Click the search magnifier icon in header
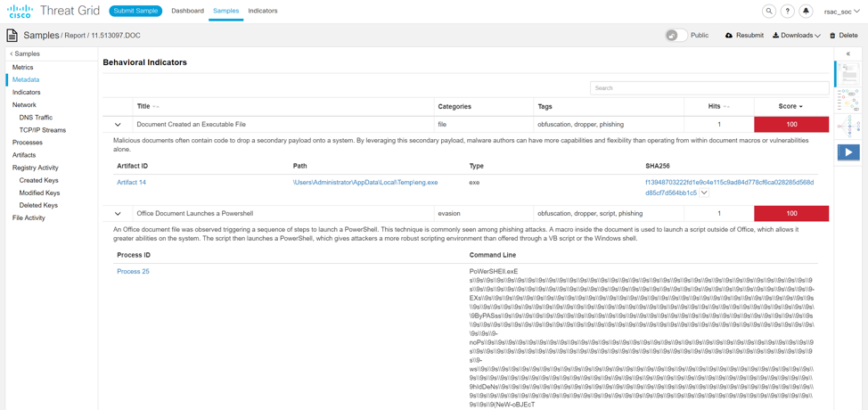Screen dimensions: 868x410 tap(768, 12)
